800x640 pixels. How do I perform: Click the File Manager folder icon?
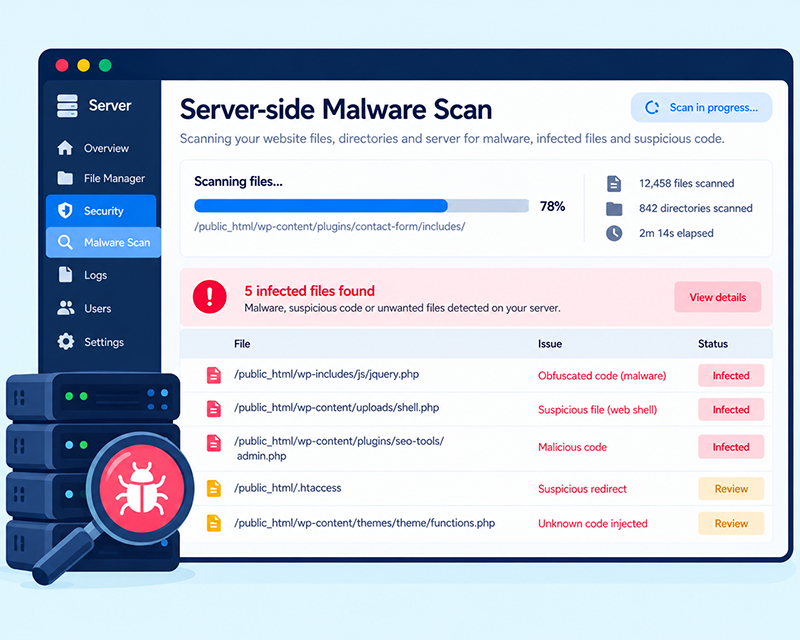[65, 178]
